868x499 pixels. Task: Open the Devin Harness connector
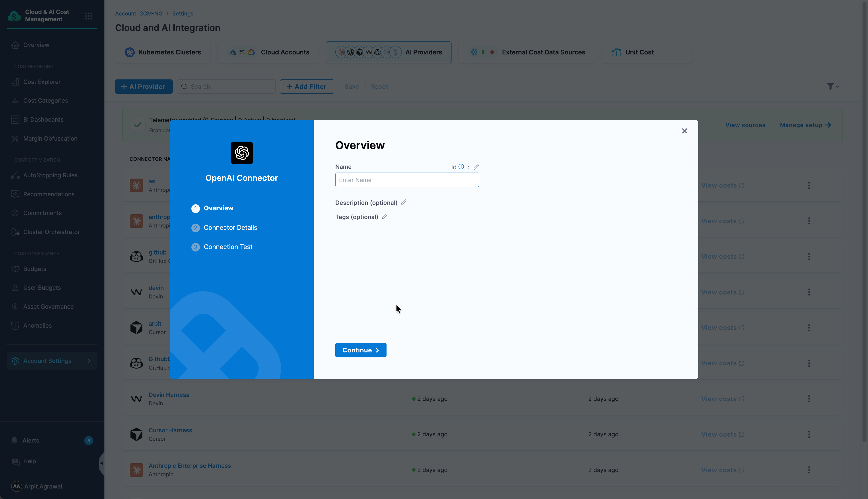(x=169, y=395)
